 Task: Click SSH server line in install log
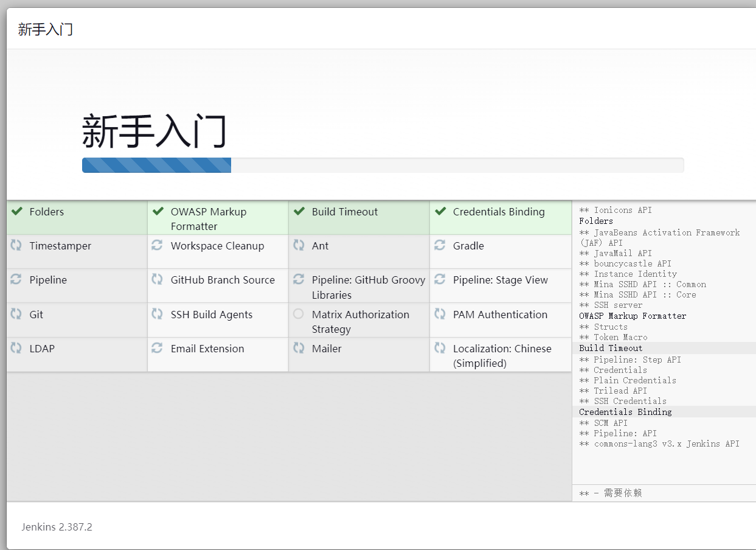[x=618, y=305]
